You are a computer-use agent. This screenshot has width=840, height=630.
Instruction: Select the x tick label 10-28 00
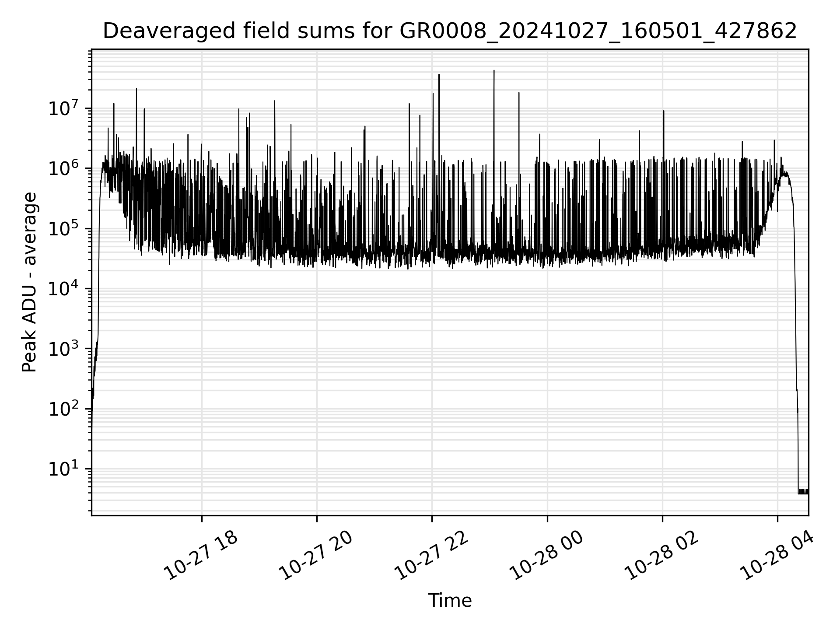pyautogui.click(x=546, y=555)
